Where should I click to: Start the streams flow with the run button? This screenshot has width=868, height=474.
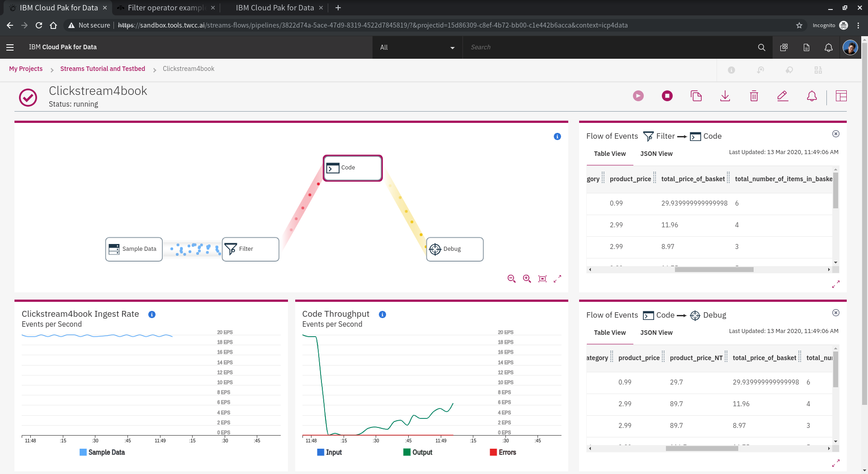[638, 96]
